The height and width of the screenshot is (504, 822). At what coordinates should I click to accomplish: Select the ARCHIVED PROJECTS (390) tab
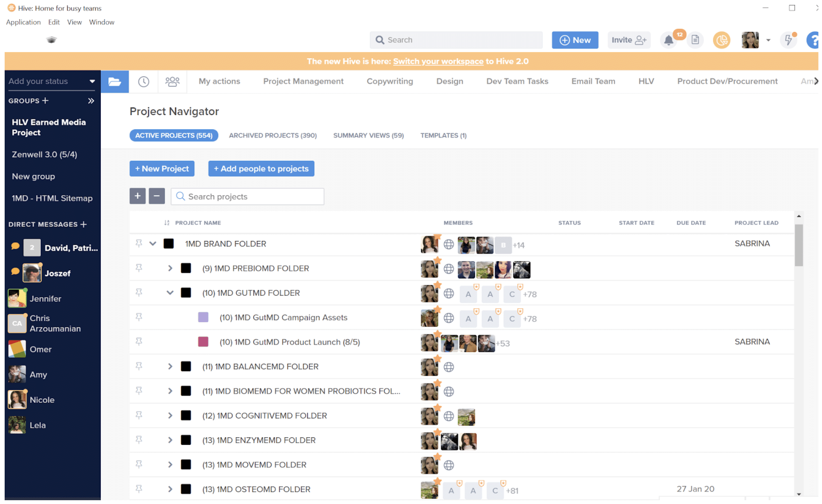273,136
